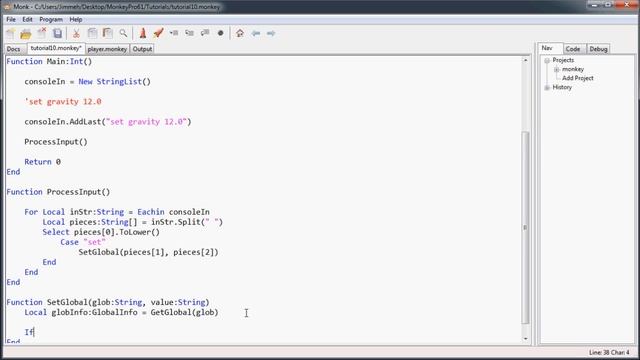Click the Home house icon

[240, 33]
